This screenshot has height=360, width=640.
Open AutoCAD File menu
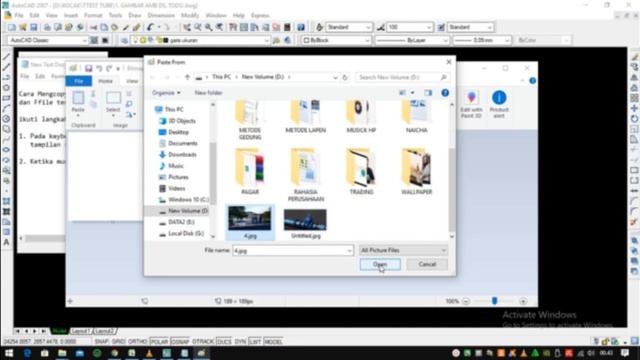(19, 16)
